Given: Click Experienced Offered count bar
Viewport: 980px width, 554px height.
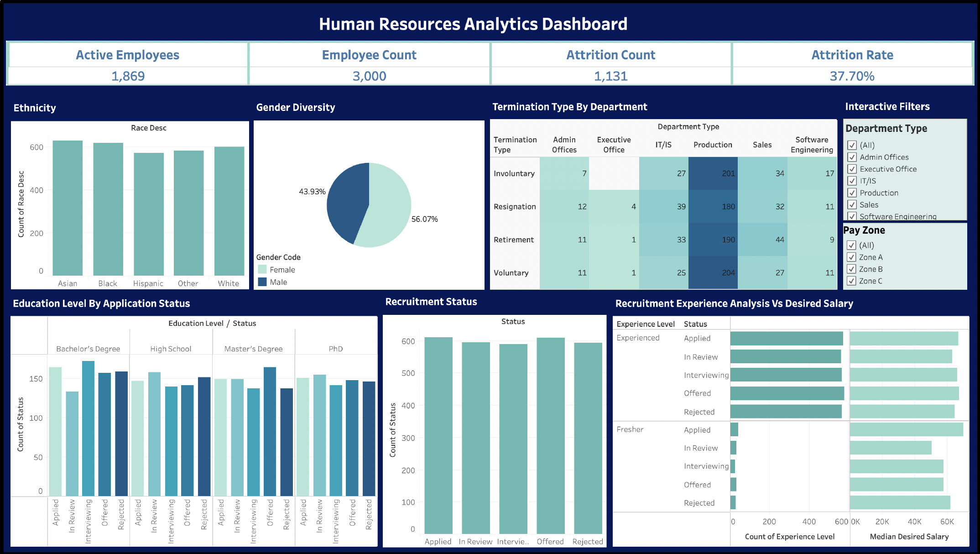Looking at the screenshot, I should (x=787, y=393).
